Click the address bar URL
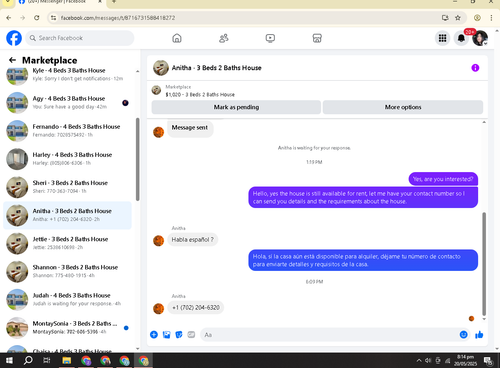 click(118, 18)
